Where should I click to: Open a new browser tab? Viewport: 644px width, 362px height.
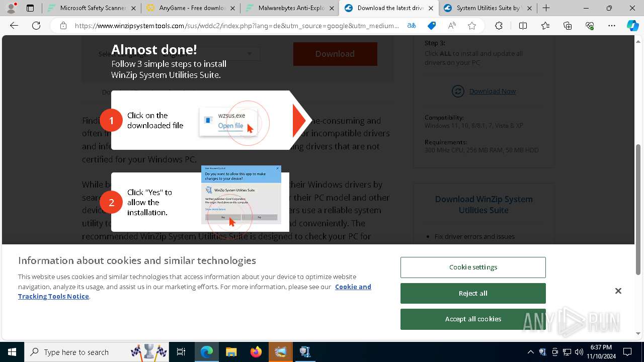coord(546,8)
